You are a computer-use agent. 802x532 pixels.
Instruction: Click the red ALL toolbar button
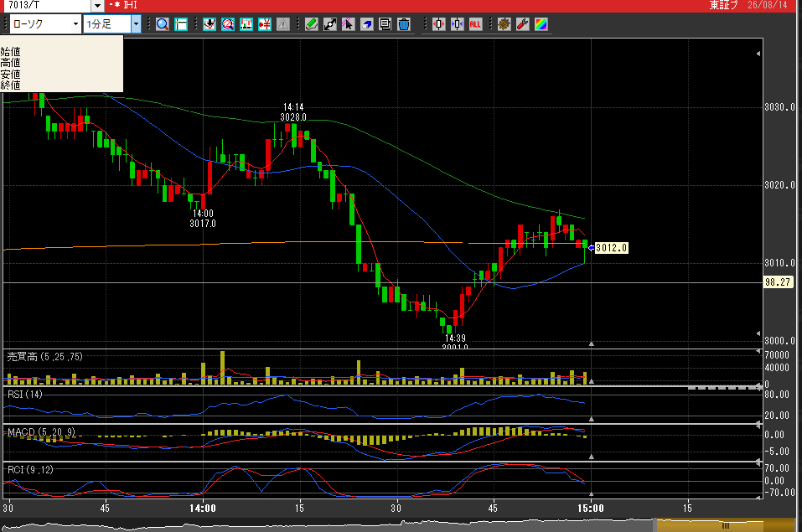click(476, 24)
